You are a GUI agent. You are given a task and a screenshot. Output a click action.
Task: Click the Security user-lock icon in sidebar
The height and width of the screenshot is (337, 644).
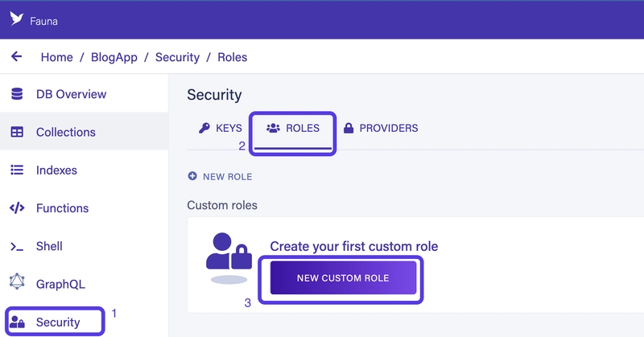17,323
